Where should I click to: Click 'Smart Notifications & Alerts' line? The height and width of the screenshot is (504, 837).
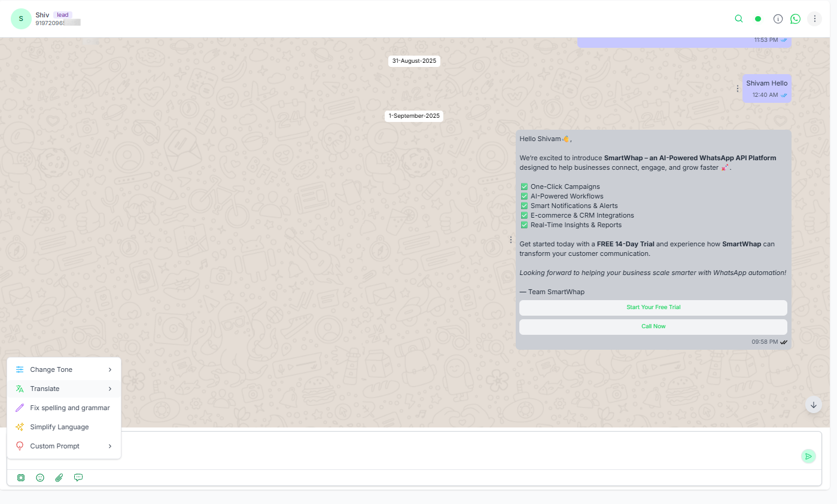[x=574, y=206]
